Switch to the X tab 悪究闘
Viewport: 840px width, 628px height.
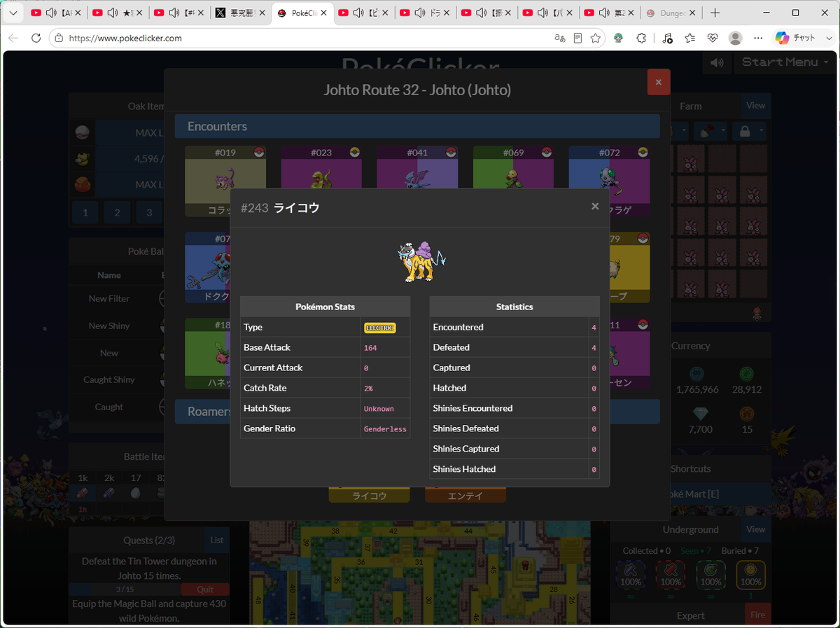(x=241, y=13)
